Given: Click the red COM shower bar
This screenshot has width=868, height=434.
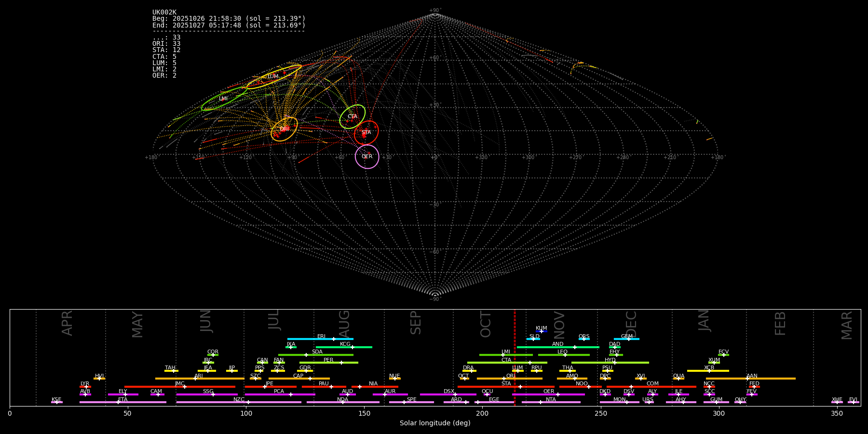Looking at the screenshot, I should click(x=652, y=387).
